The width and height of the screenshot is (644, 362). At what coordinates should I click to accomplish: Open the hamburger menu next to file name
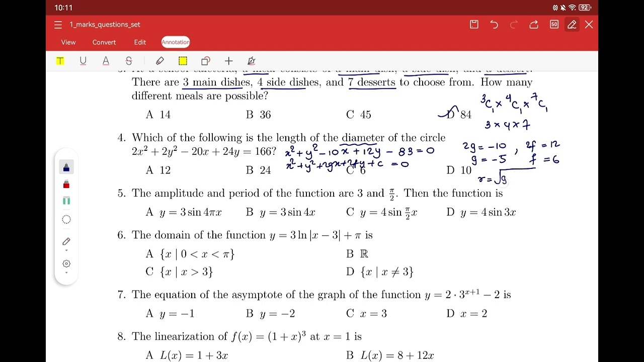[58, 25]
